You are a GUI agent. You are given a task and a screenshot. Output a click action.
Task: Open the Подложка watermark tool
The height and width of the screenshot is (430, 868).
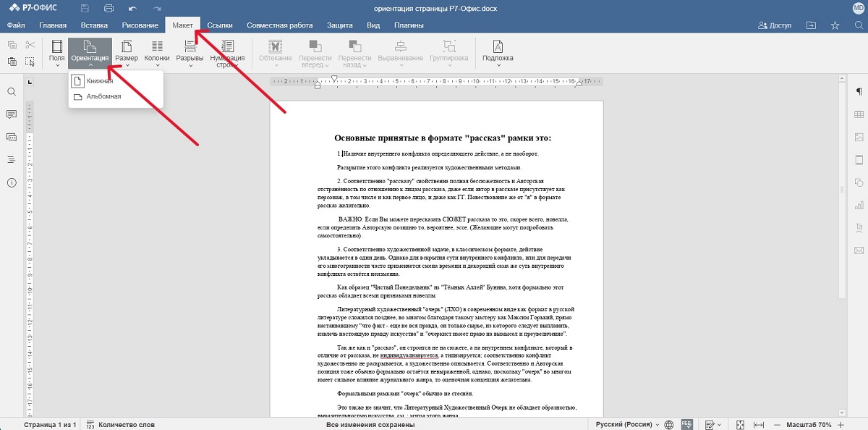(498, 53)
